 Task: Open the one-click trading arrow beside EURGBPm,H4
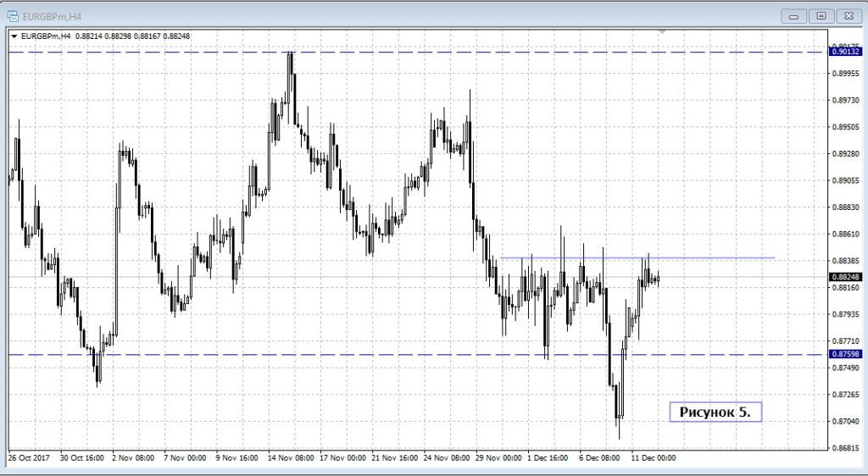click(14, 36)
